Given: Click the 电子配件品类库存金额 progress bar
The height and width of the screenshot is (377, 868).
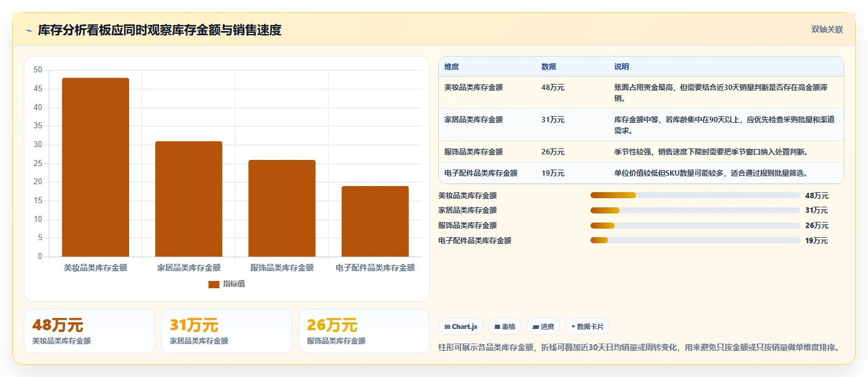Looking at the screenshot, I should 695,241.
